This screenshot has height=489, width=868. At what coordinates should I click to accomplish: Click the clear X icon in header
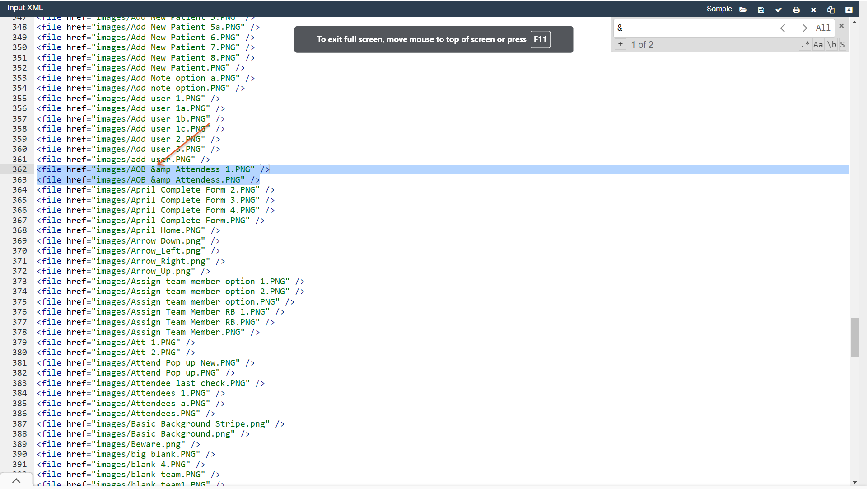tap(813, 9)
